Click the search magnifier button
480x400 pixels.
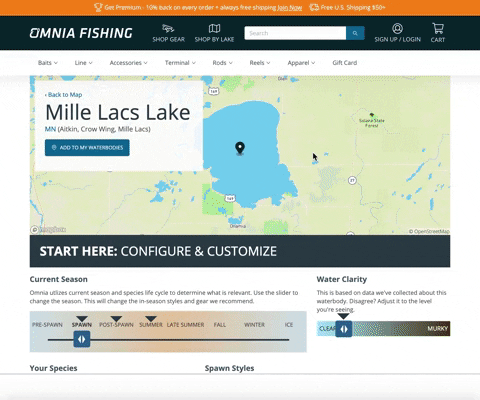(355, 33)
